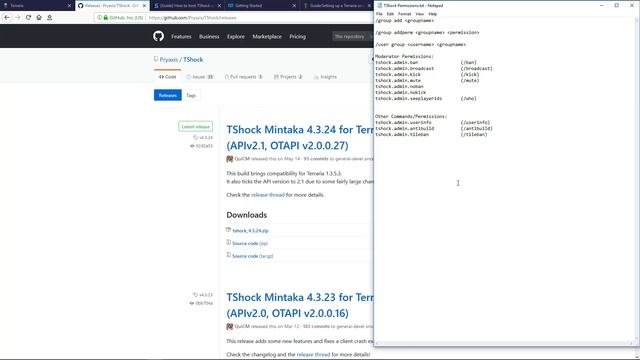
Task: Open Notepad File menu
Action: click(x=379, y=14)
